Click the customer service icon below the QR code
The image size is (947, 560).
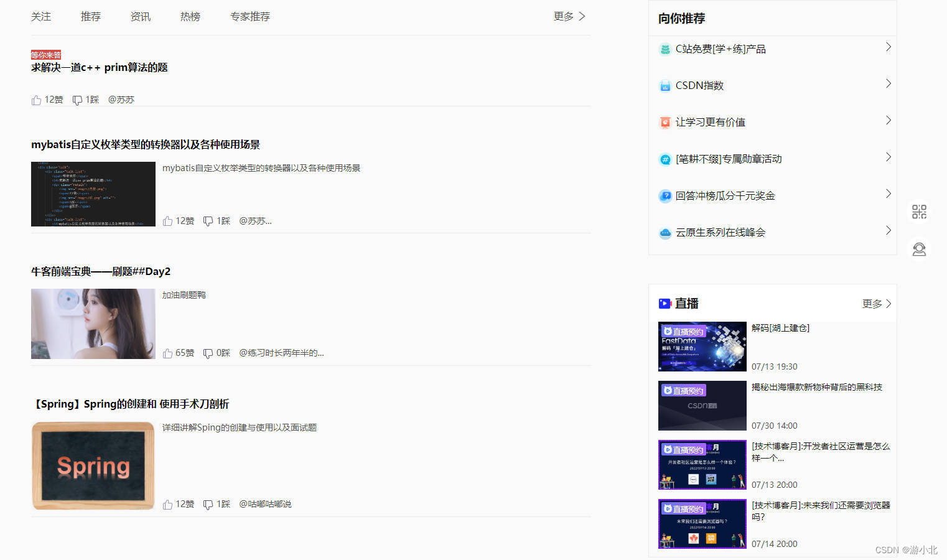point(919,249)
